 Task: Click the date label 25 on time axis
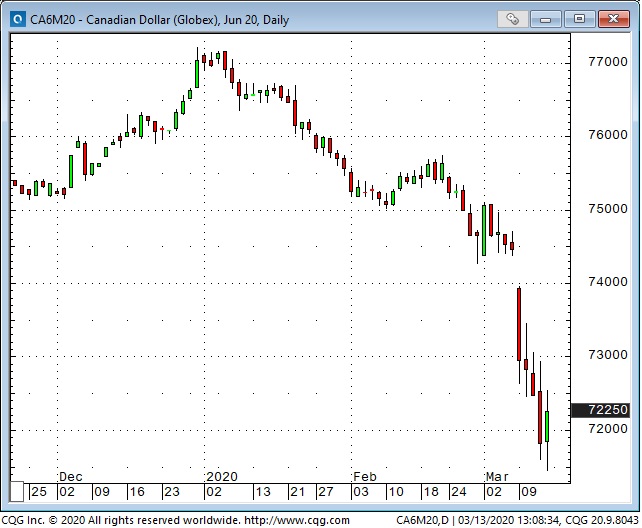[x=39, y=492]
